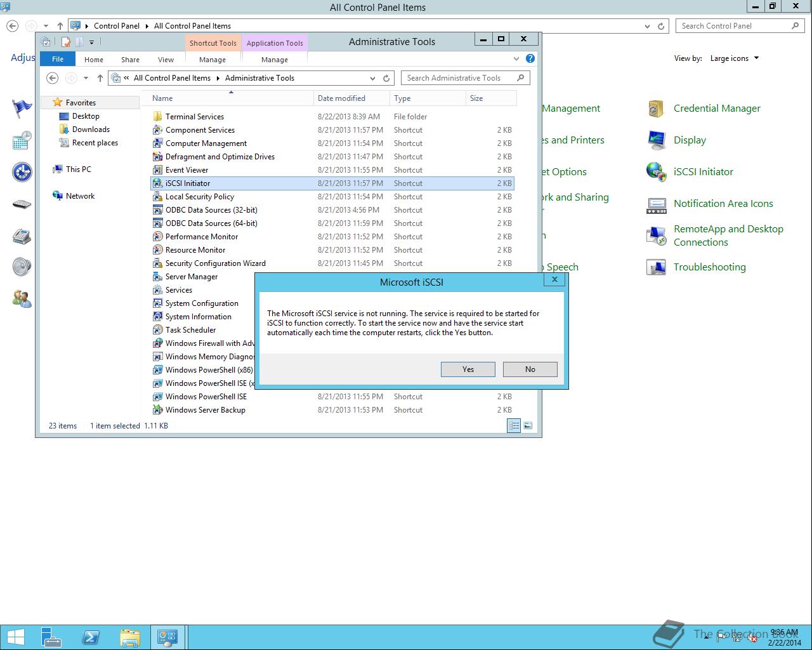The height and width of the screenshot is (650, 812).
Task: Refresh the Administrative Tools folder view
Action: pos(387,78)
